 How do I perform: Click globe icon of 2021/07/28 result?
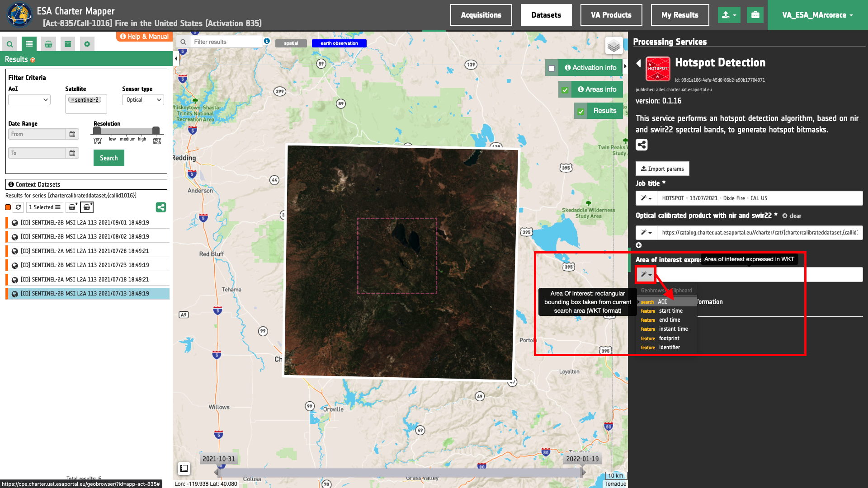pos(15,251)
